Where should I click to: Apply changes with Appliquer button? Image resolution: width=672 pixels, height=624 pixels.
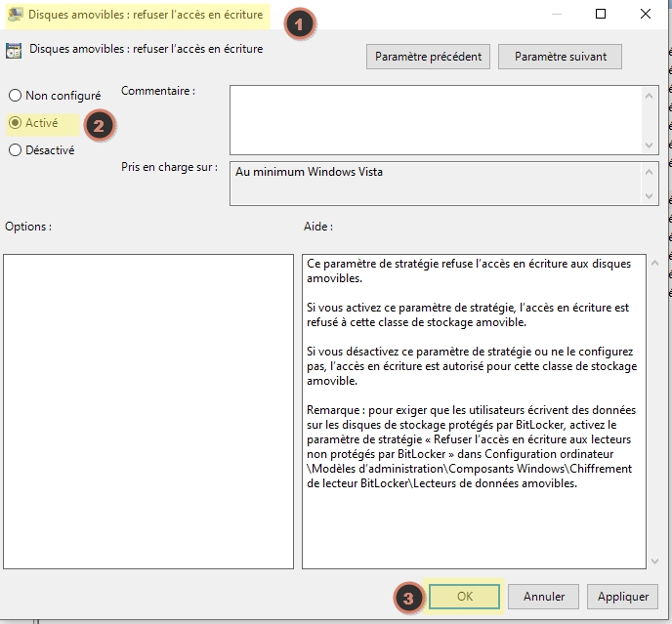click(622, 596)
